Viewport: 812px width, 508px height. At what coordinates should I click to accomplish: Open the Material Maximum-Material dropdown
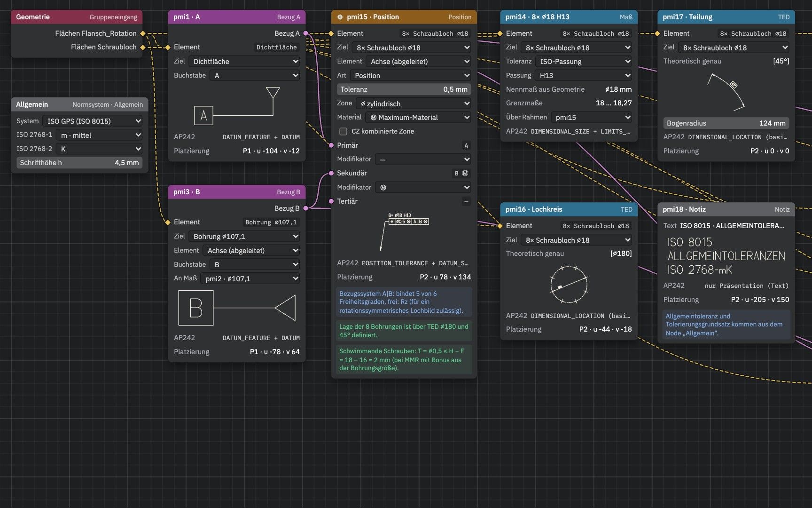pyautogui.click(x=418, y=118)
